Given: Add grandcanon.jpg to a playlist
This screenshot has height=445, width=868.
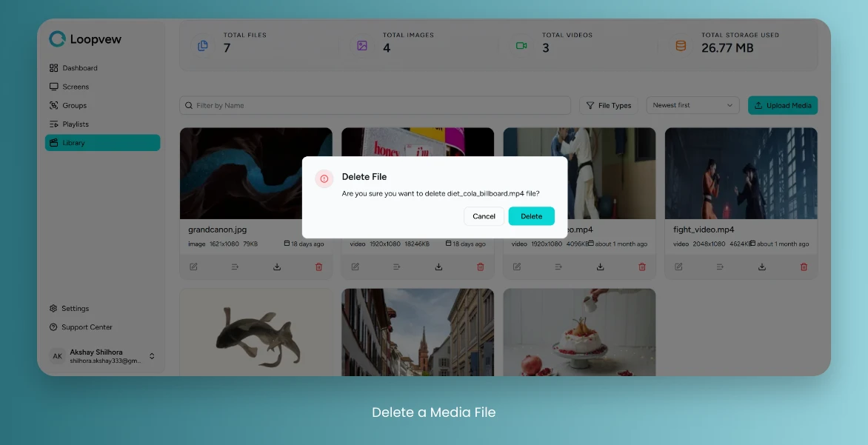Looking at the screenshot, I should click(235, 267).
